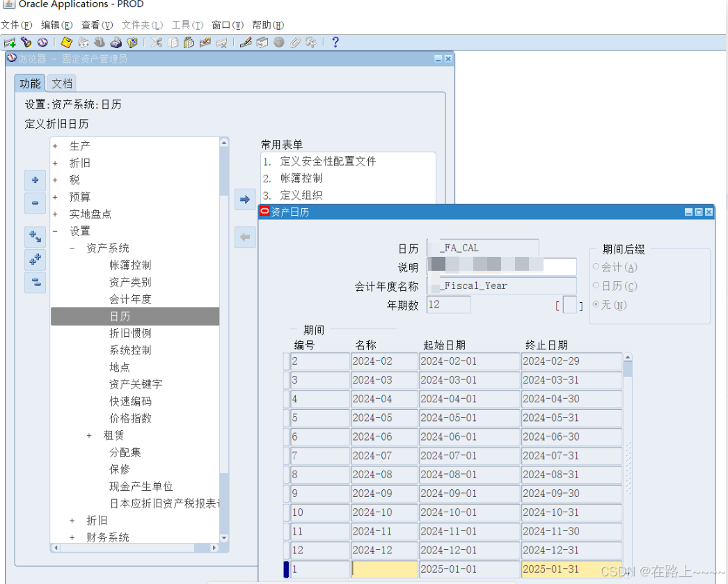Screen dimensions: 728x584
Task: Click the Window Help question mark icon
Action: pyautogui.click(x=335, y=42)
